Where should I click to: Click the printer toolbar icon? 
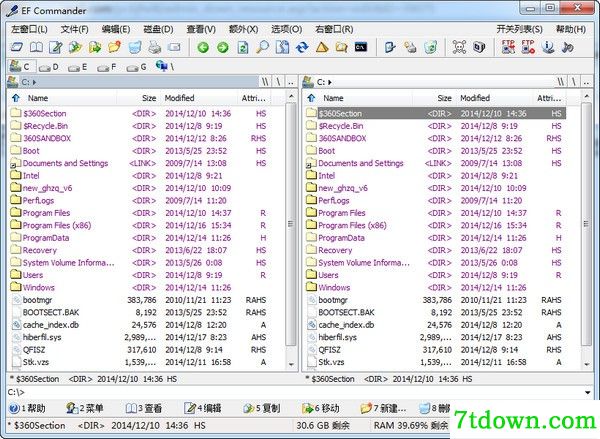[155, 47]
